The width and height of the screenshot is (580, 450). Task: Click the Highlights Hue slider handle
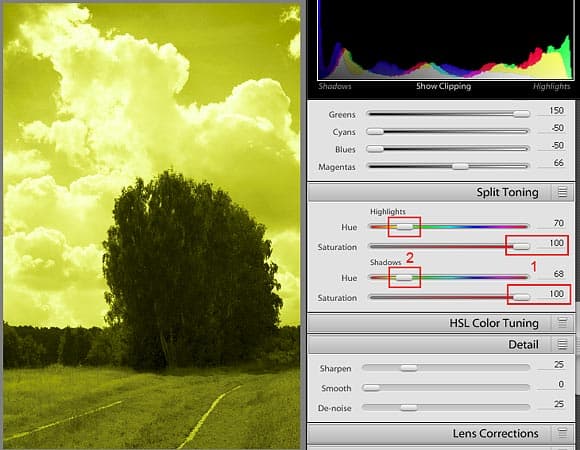coord(405,226)
